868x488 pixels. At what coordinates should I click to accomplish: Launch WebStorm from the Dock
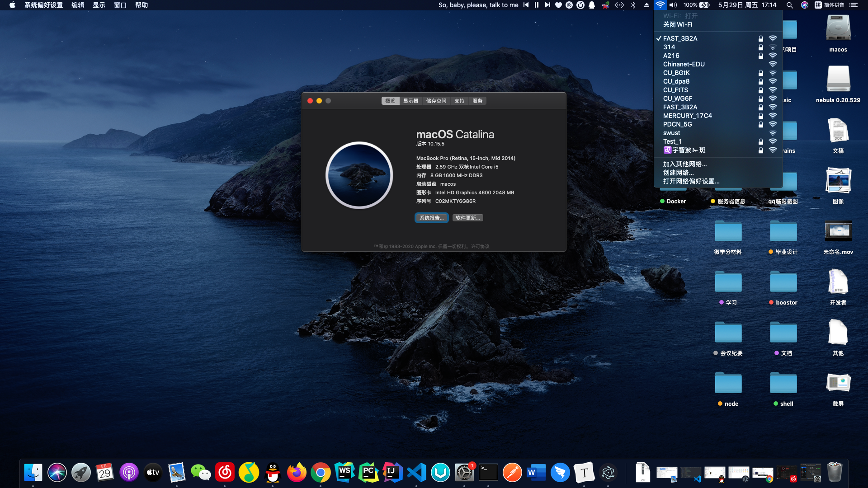coord(344,473)
